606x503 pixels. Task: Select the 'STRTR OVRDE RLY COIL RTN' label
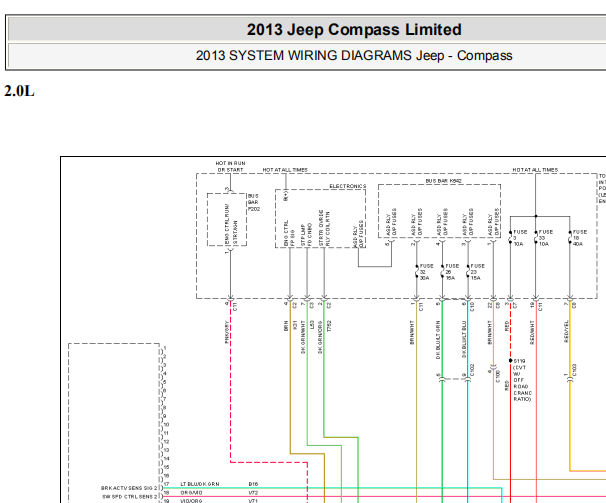324,228
